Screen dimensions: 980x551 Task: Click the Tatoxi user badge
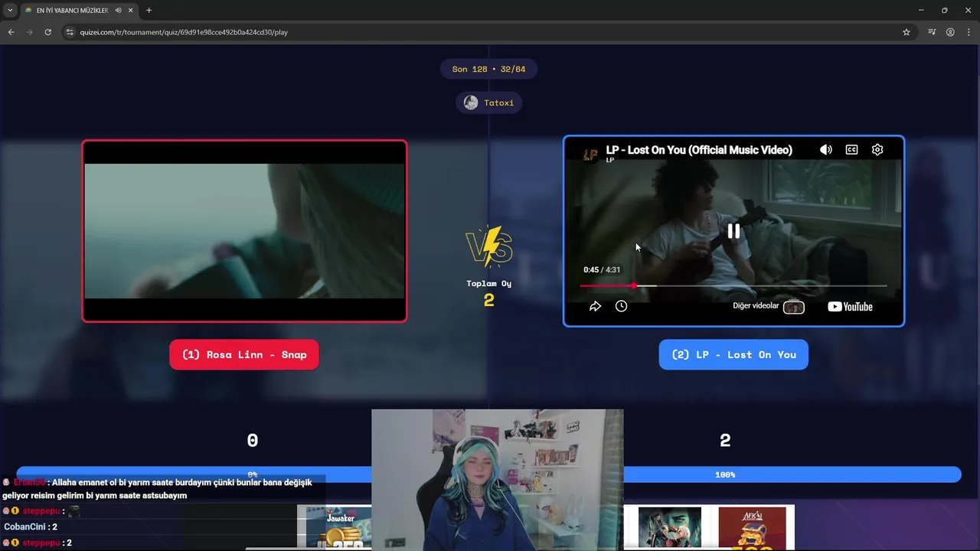point(488,103)
